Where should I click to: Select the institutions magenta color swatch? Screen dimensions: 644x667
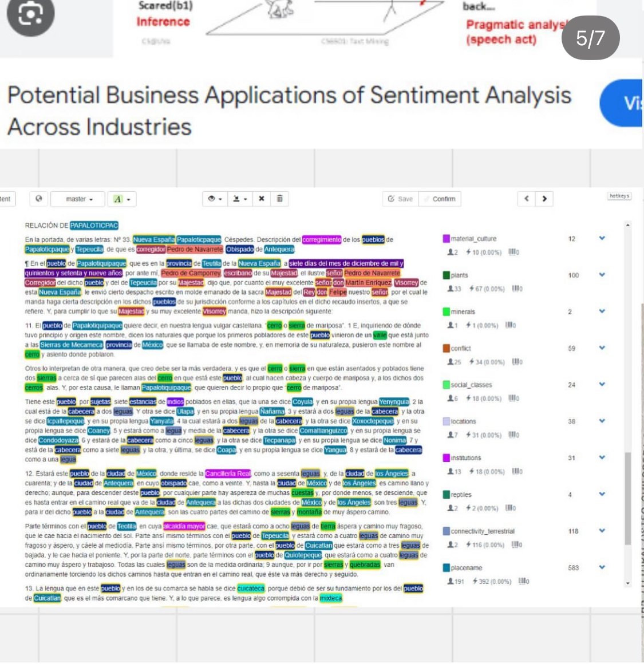click(x=447, y=458)
